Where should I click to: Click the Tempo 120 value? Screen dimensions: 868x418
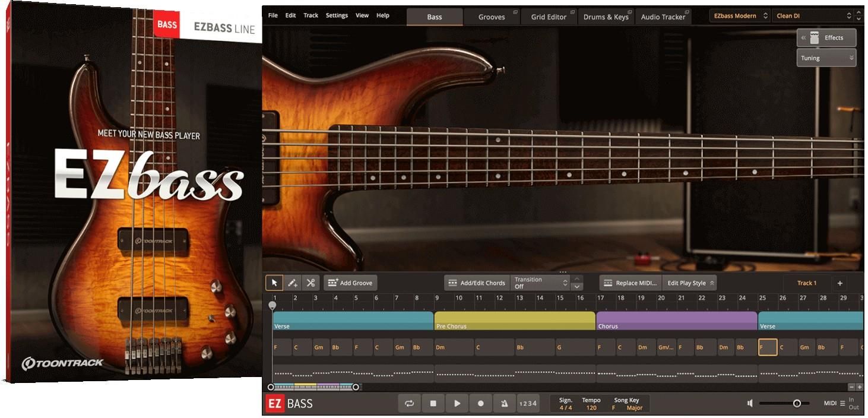pyautogui.click(x=591, y=408)
